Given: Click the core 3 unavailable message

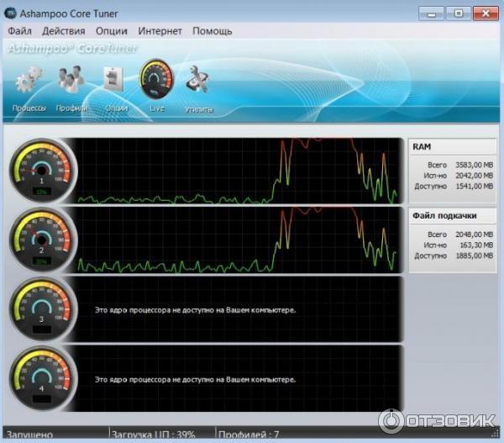Looking at the screenshot, I should click(x=195, y=310).
